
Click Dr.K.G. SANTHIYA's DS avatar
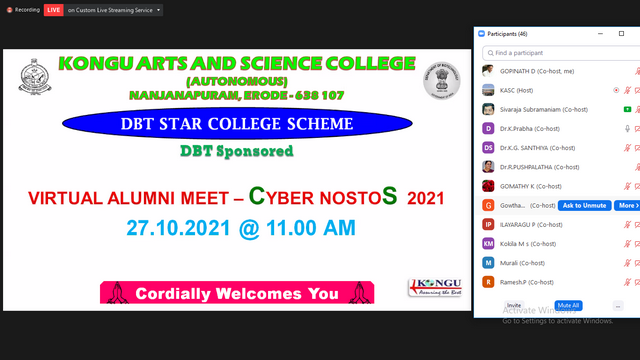[488, 147]
